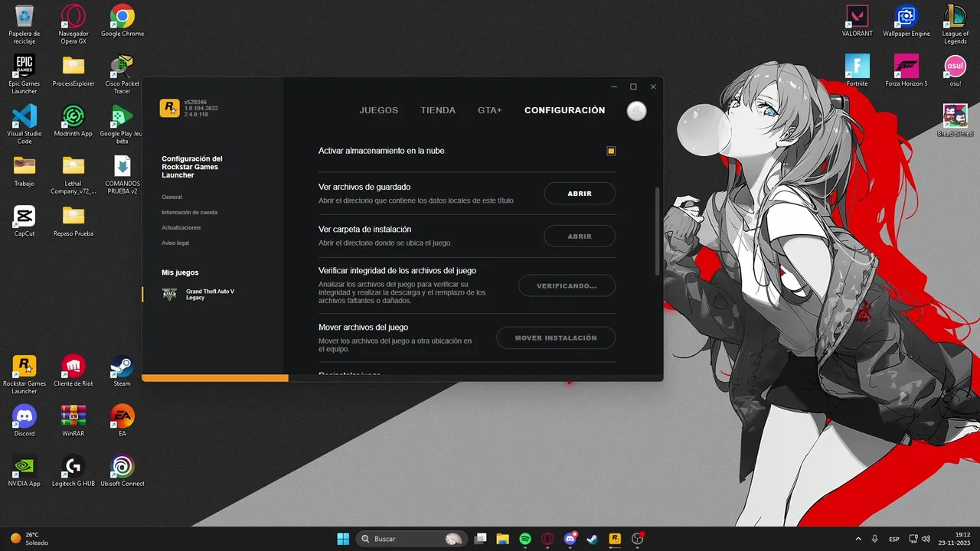
Task: Click ABRIR for Ver carpeta de instalación
Action: (580, 236)
